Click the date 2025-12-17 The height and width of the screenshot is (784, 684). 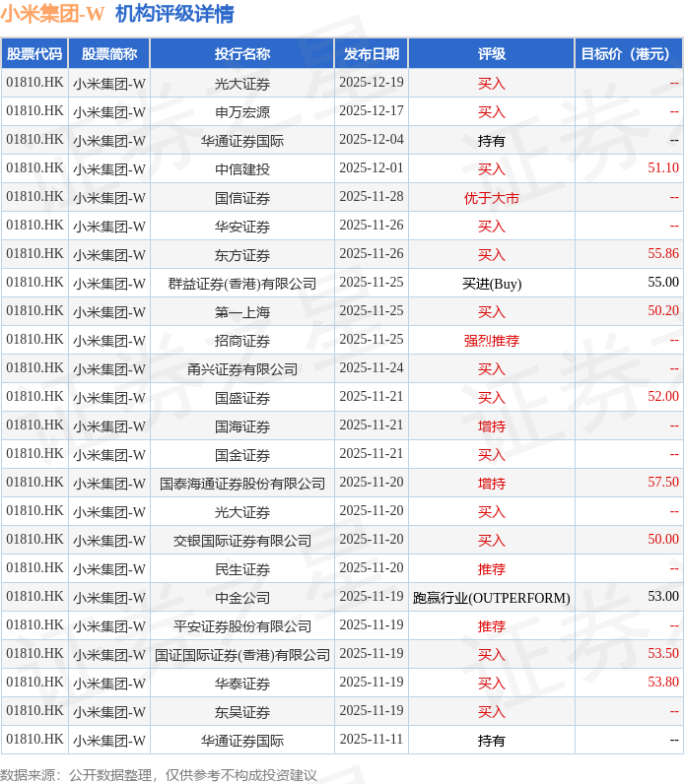pos(372,110)
